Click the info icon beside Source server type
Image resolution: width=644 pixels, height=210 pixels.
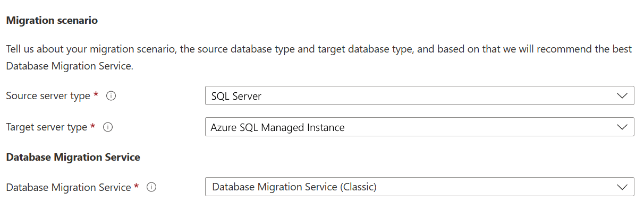pyautogui.click(x=111, y=96)
